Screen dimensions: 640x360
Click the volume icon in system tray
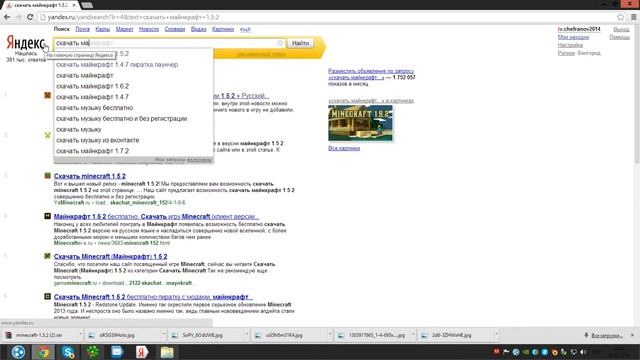(x=583, y=352)
